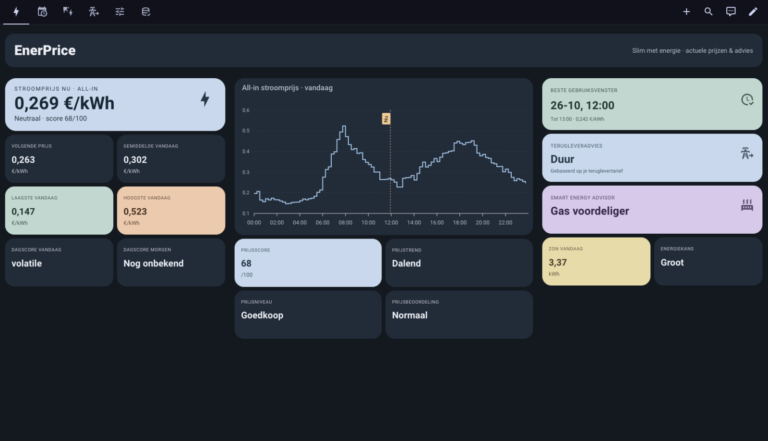Viewport: 768px width, 441px height.
Task: Open the lightning bolt dashboard tab
Action: coord(16,11)
